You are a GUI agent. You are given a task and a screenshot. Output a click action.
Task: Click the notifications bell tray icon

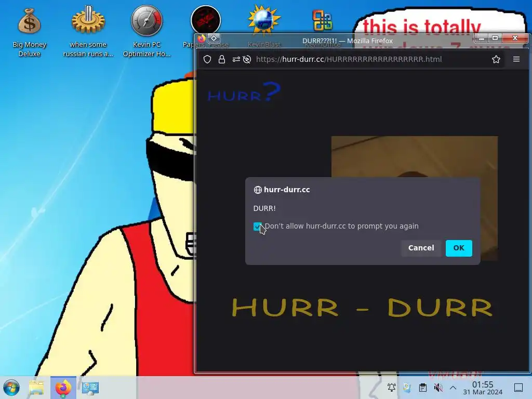(392, 388)
